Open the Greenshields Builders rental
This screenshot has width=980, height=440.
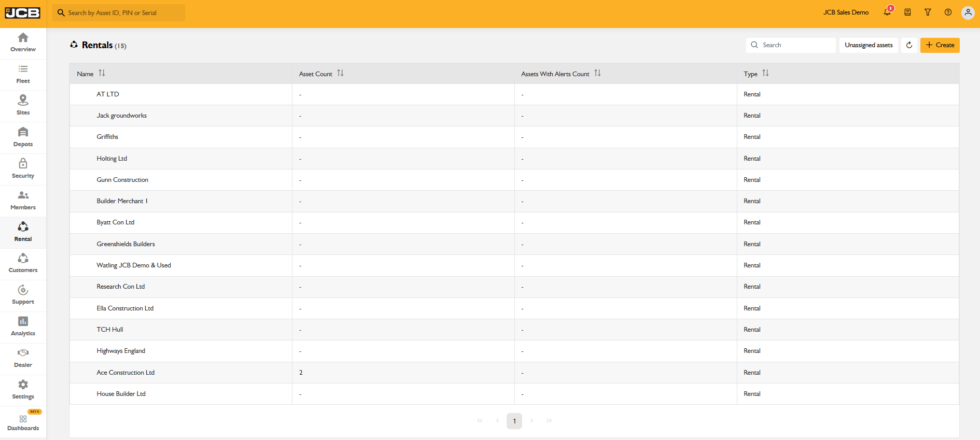(514, 244)
